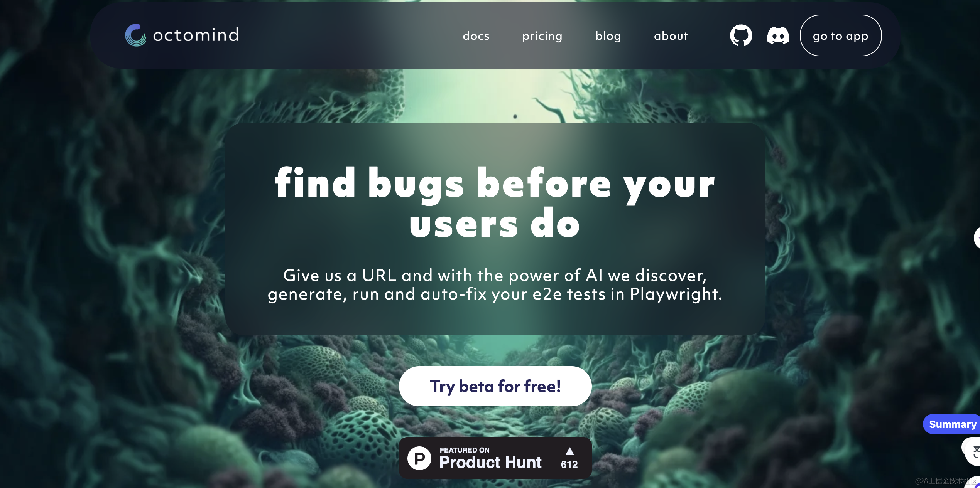
Task: Click the Product Hunt P logo
Action: click(419, 458)
